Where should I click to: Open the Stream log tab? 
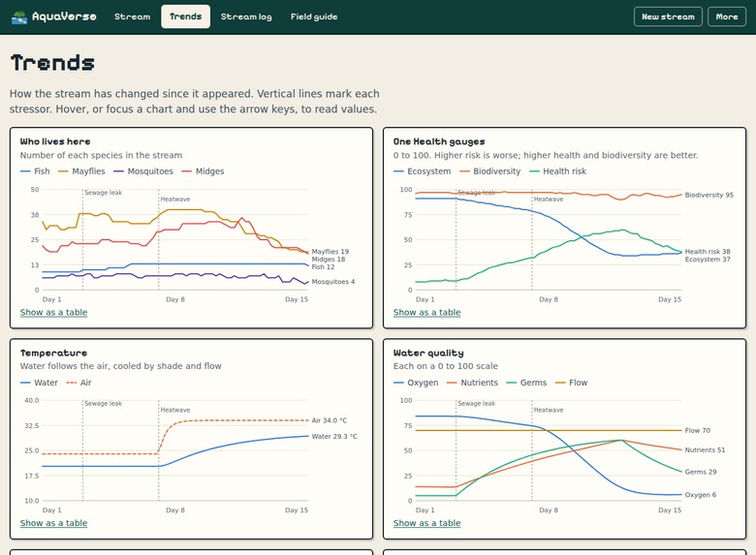tap(246, 16)
